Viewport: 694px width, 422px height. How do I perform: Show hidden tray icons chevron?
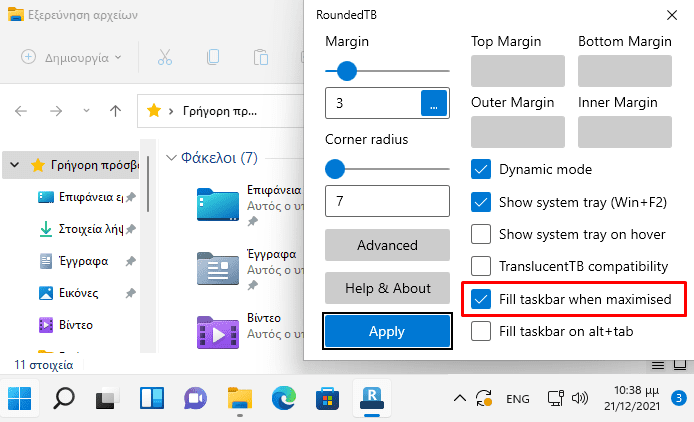460,398
